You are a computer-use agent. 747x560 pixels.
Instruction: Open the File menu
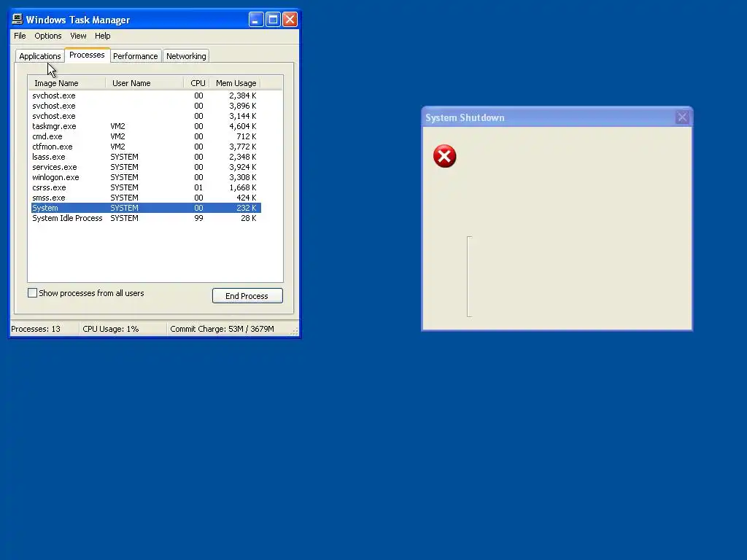(20, 36)
